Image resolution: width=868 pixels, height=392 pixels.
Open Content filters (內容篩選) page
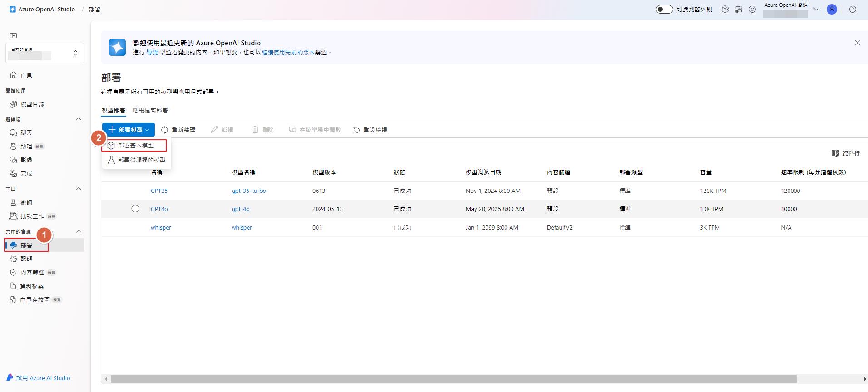(33, 272)
